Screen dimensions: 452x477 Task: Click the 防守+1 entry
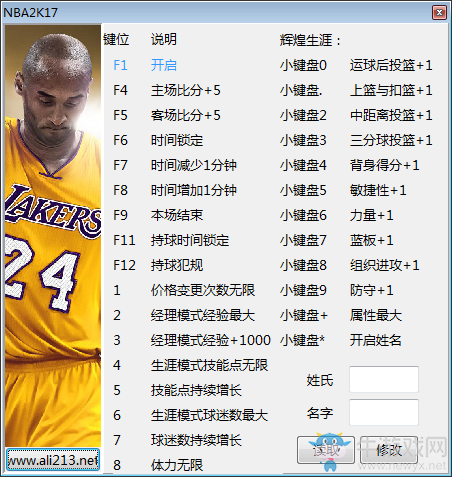(x=371, y=290)
